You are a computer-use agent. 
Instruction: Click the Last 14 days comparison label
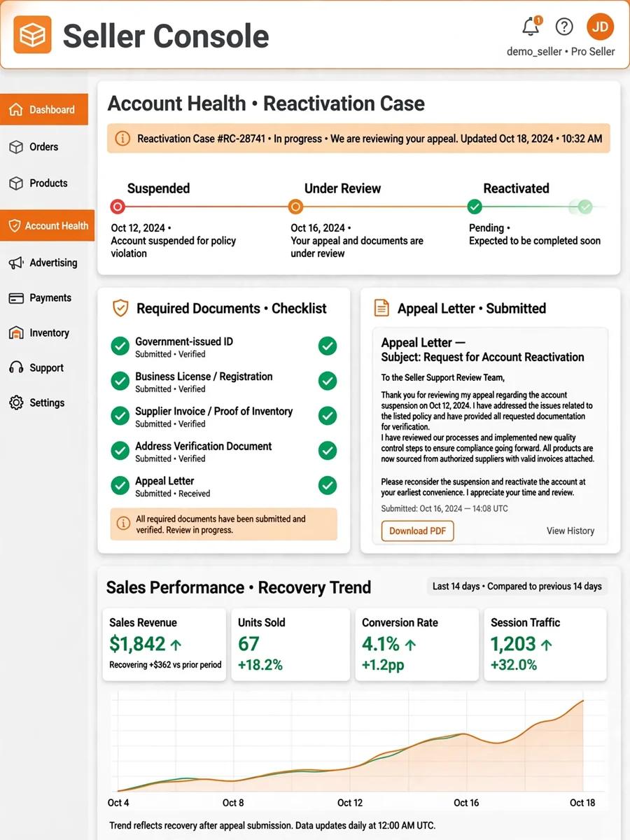click(517, 587)
